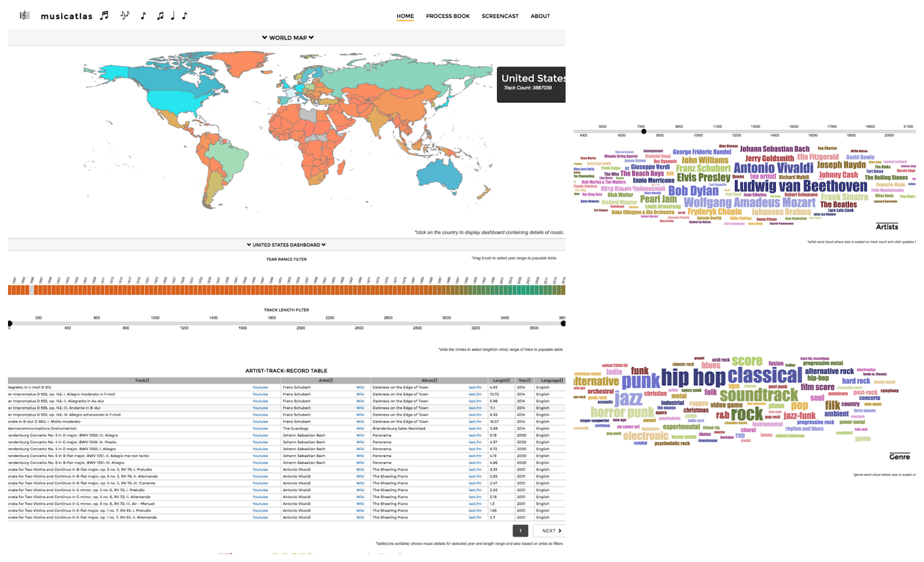The width and height of the screenshot is (924, 562).
Task: Sort the table by Year column
Action: 524,381
